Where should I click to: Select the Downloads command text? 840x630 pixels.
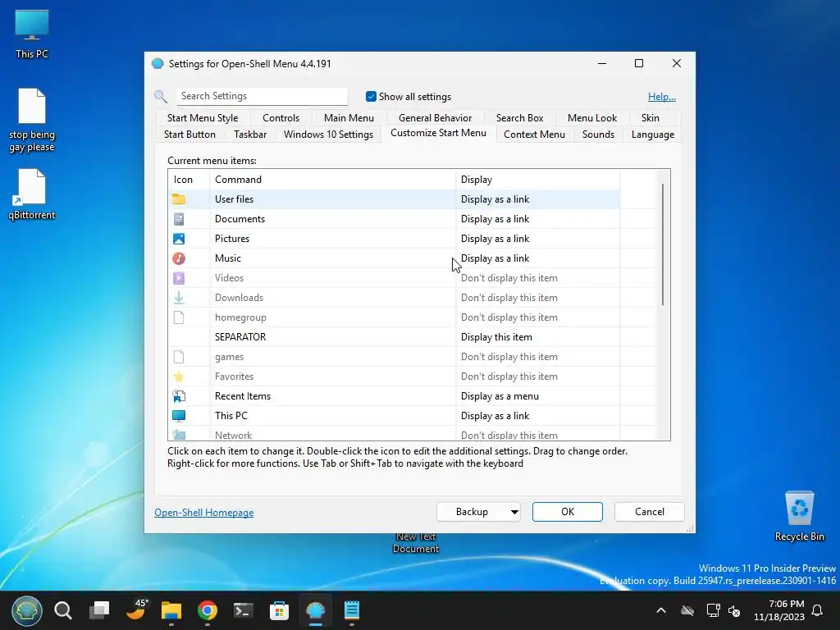[239, 298]
